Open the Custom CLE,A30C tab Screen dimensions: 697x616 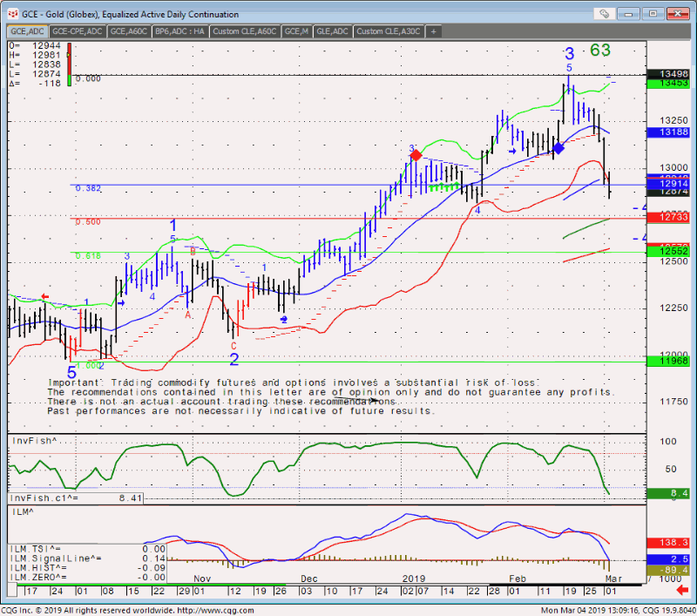(x=388, y=31)
